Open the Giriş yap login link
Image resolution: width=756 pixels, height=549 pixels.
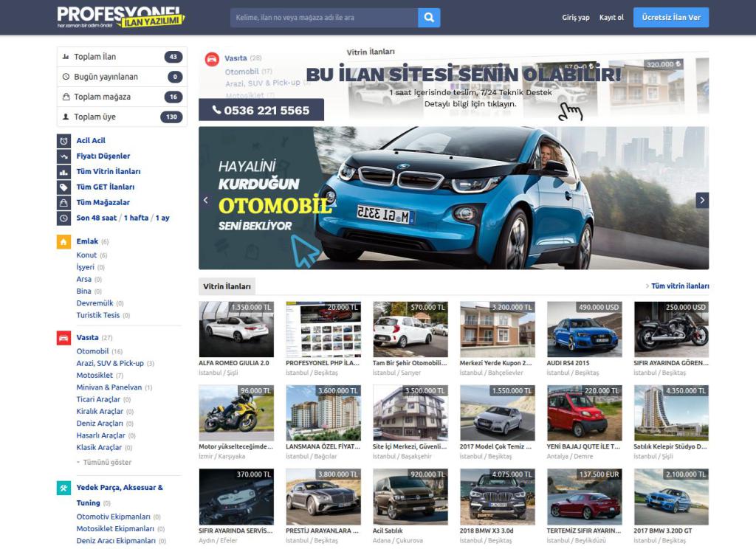[x=576, y=18]
